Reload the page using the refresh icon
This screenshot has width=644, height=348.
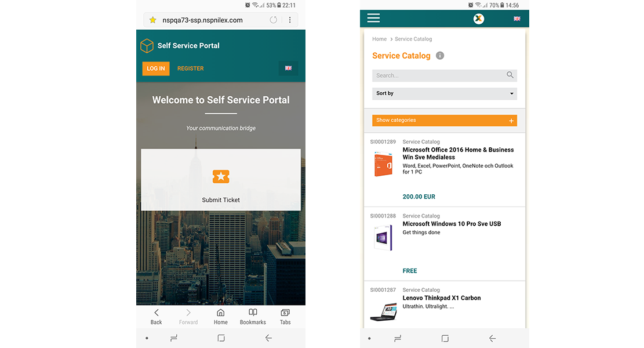coord(273,20)
